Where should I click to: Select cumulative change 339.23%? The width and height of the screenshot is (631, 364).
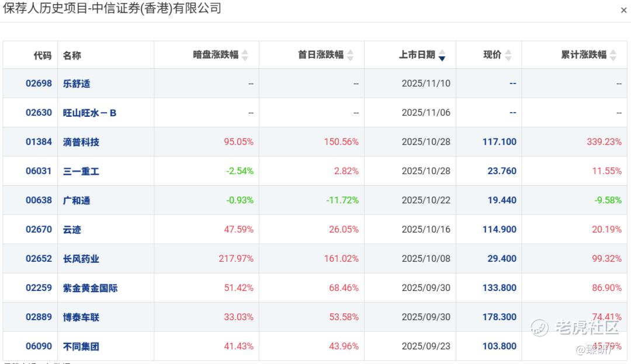(604, 141)
